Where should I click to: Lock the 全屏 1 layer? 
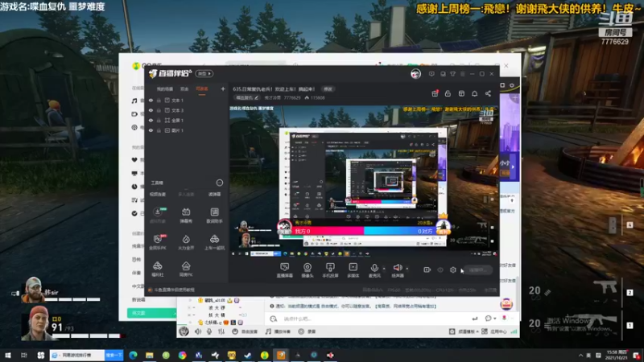pos(159,120)
